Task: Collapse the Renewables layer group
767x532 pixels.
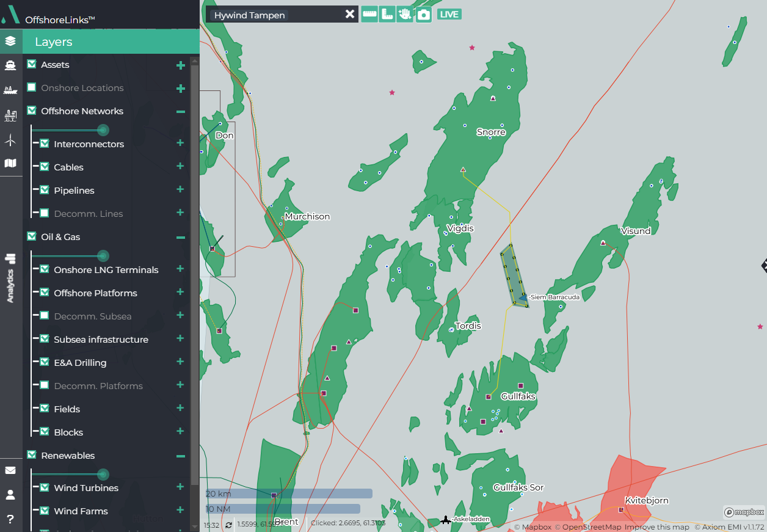Action: (180, 456)
